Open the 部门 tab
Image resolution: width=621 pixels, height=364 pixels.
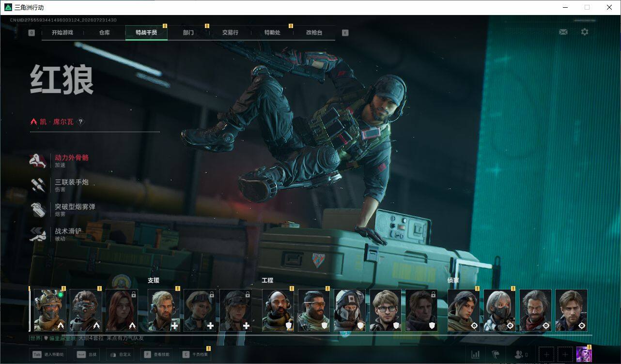pyautogui.click(x=188, y=33)
